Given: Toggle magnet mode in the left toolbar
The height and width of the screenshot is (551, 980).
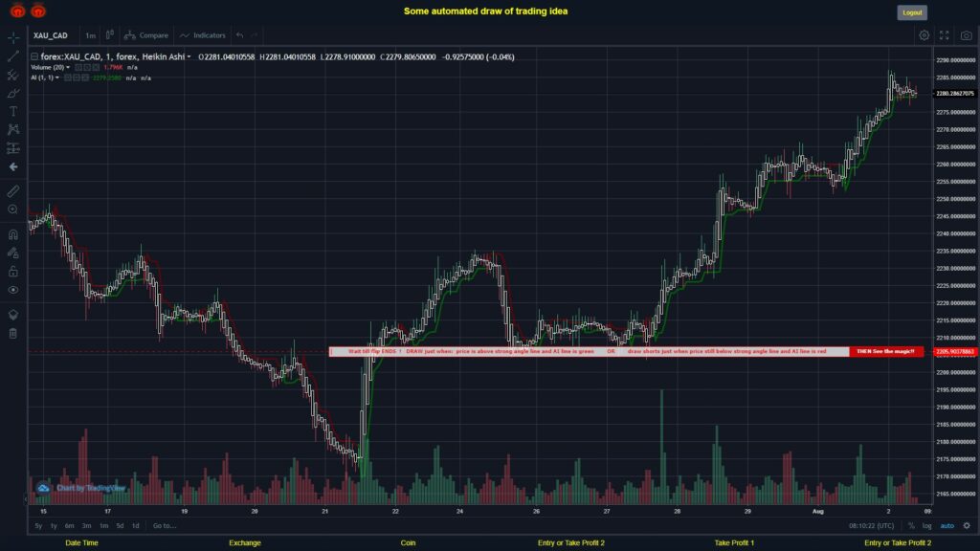Looking at the screenshot, I should pos(13,234).
